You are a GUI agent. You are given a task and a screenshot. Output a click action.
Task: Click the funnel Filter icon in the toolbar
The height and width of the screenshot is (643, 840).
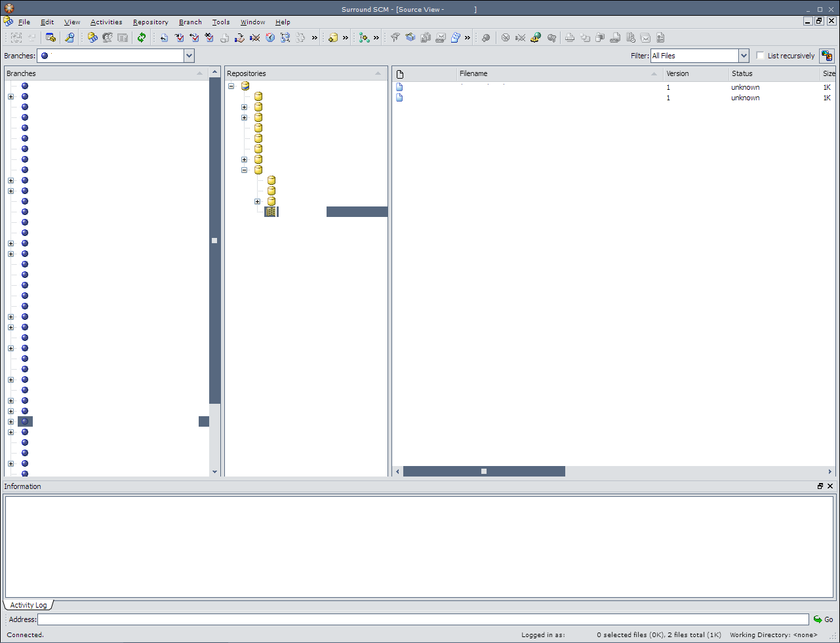pos(395,37)
